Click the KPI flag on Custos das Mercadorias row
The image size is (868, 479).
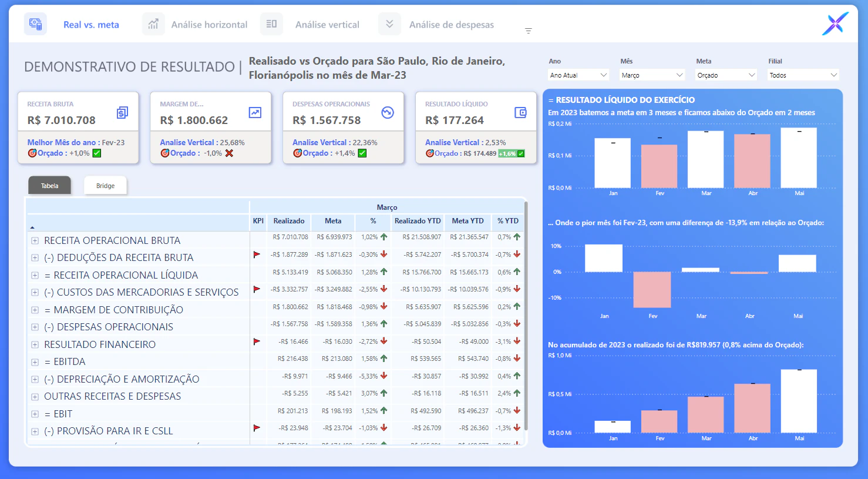257,289
